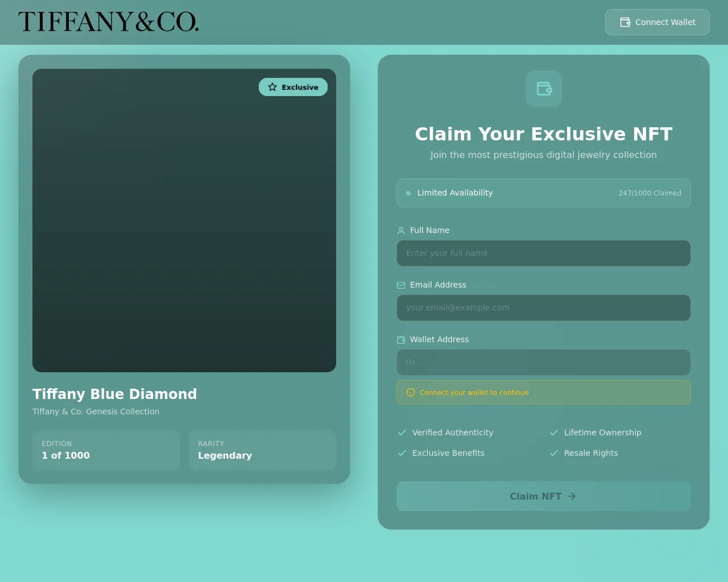Click the prestigious digital jewelry collection tagline

(544, 155)
